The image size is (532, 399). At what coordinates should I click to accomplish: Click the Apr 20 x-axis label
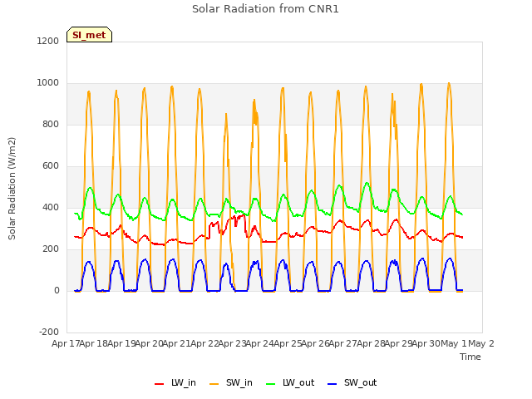pos(149,343)
